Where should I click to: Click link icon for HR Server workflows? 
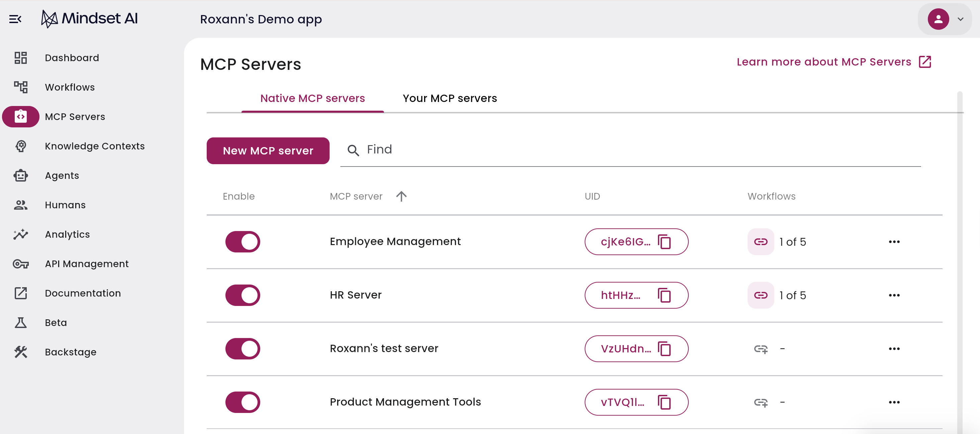click(x=761, y=295)
